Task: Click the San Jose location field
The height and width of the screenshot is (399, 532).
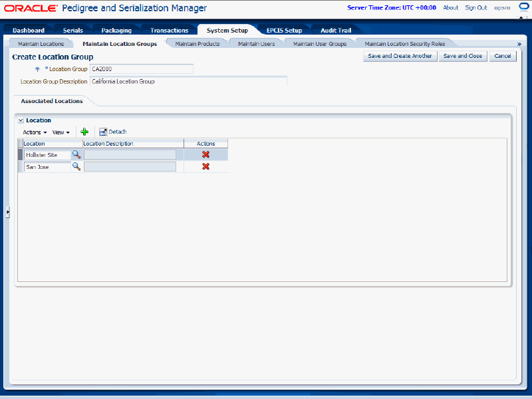Action: point(47,167)
